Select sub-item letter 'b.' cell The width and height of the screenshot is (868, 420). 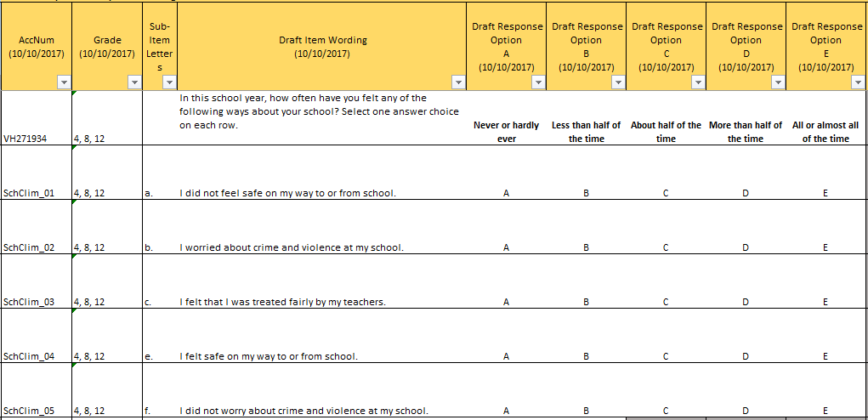point(160,226)
